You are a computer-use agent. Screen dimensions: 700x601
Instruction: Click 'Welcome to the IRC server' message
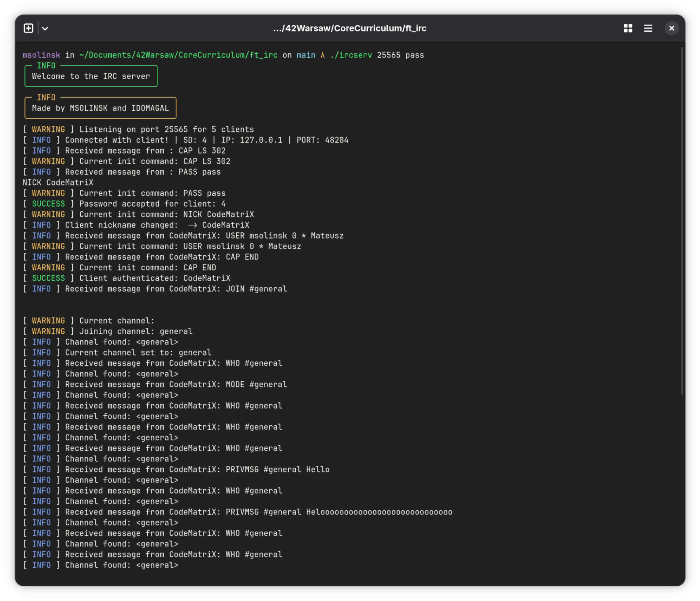[x=91, y=76]
